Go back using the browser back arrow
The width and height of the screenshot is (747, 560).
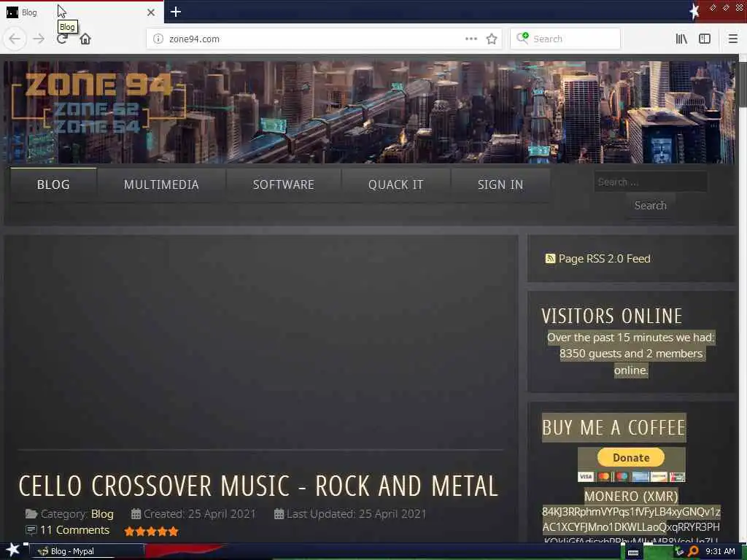click(15, 39)
